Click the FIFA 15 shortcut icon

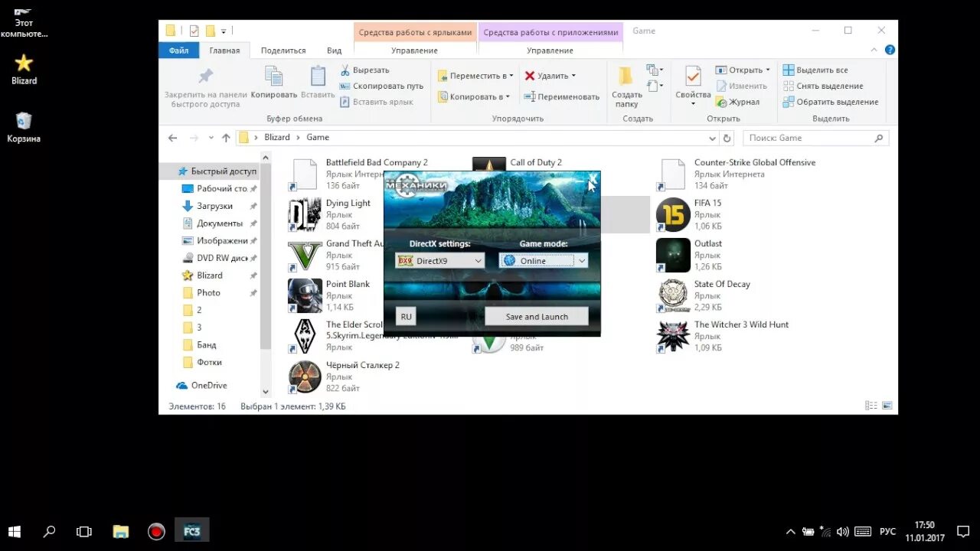[673, 215]
